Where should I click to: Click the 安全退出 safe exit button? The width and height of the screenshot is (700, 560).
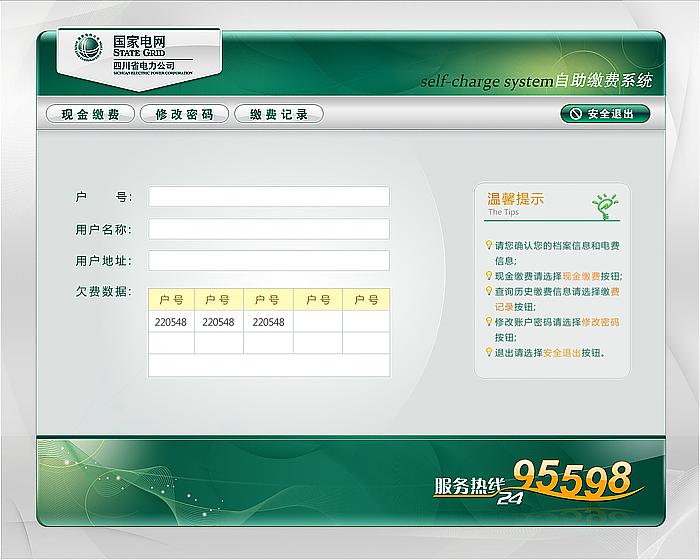coord(605,114)
